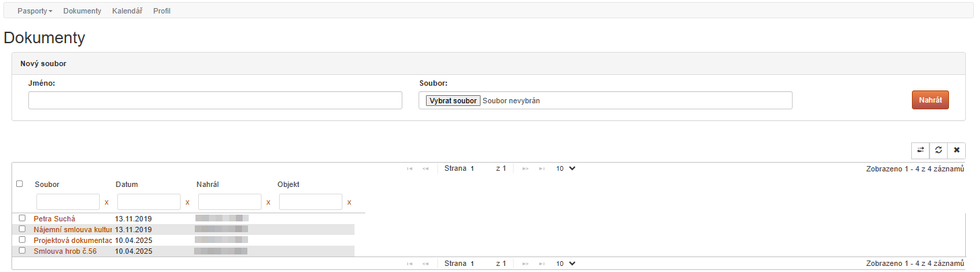Clear the Datum column filter with its x

pyautogui.click(x=187, y=202)
